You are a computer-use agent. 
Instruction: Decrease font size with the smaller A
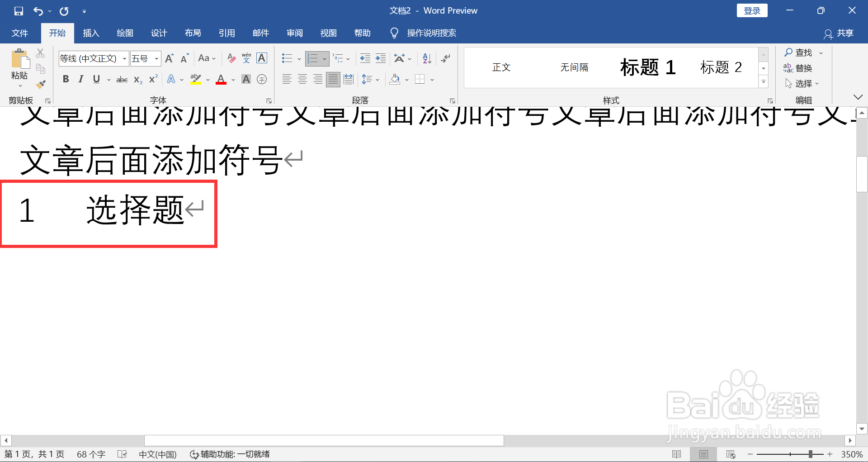184,58
